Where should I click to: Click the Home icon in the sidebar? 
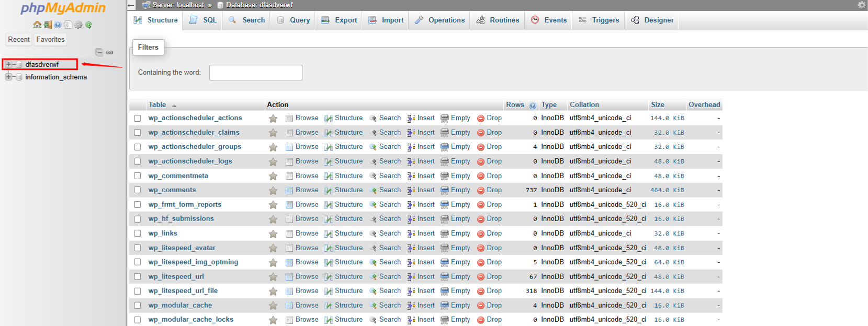[37, 25]
